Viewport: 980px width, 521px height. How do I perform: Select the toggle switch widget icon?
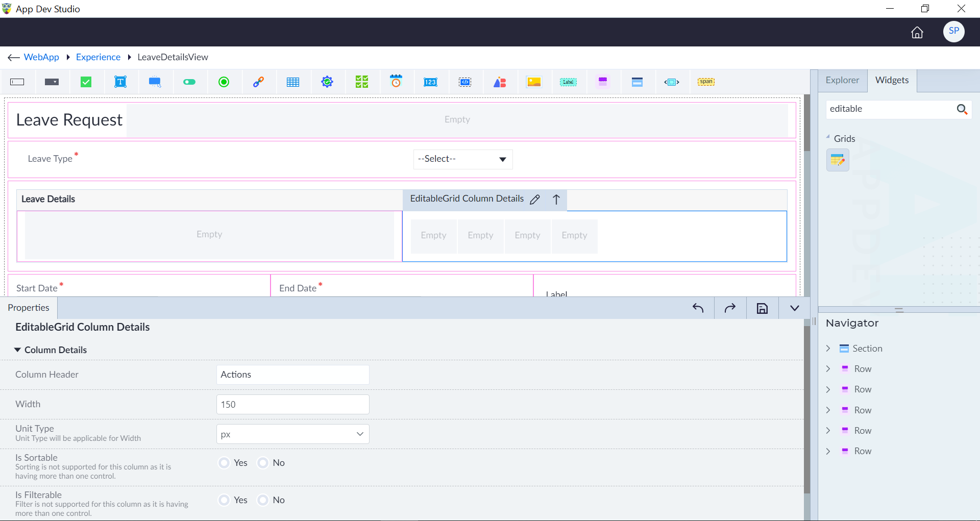(x=189, y=82)
